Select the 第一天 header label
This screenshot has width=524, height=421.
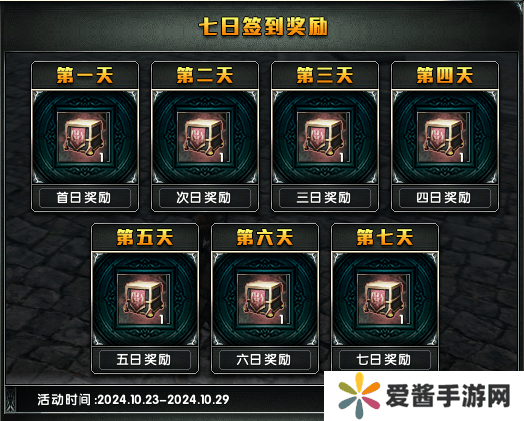click(85, 75)
